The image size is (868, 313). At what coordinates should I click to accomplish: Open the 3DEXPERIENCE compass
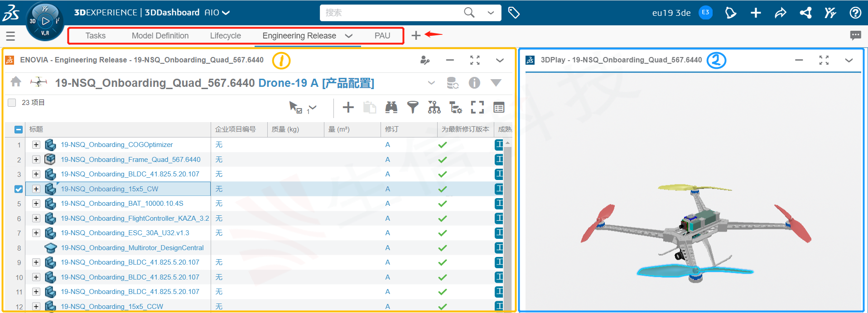click(x=45, y=21)
